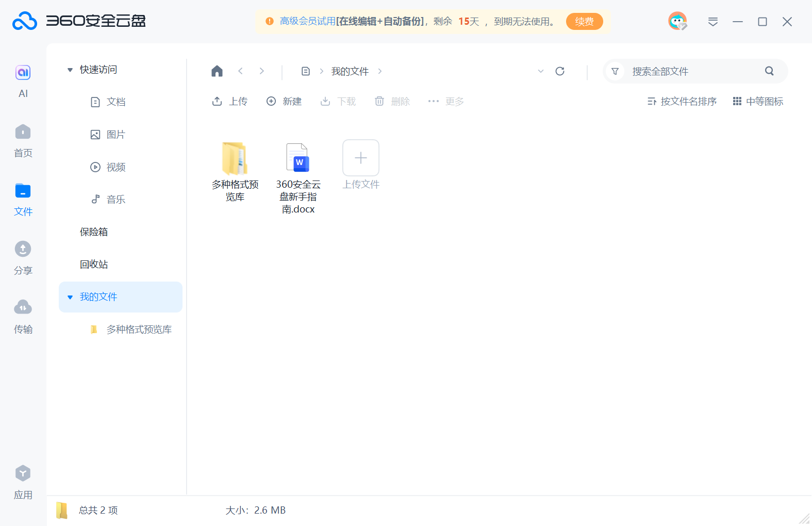Open the 分享 share section

pos(23,258)
